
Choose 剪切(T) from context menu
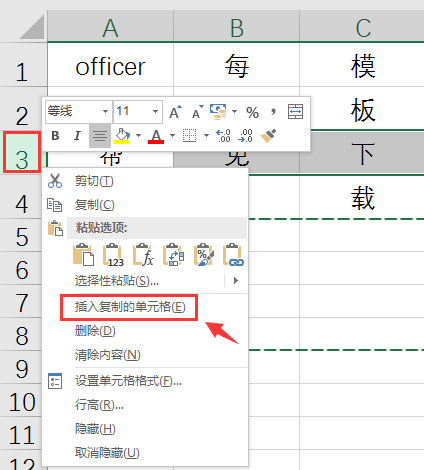point(94,181)
